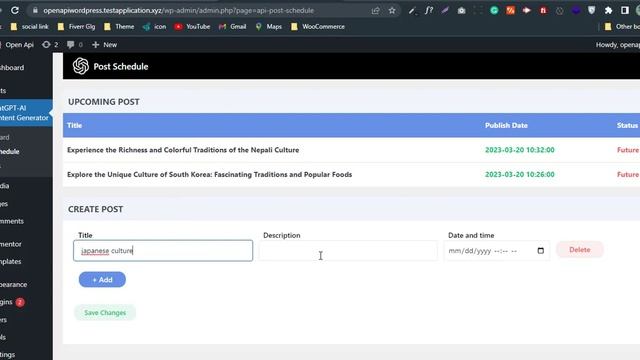The height and width of the screenshot is (360, 640).
Task: Open Comments in the WordPress sidebar
Action: (12, 221)
